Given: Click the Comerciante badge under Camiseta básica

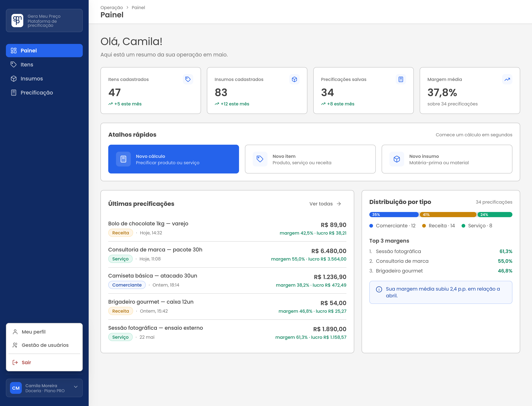Looking at the screenshot, I should (127, 285).
